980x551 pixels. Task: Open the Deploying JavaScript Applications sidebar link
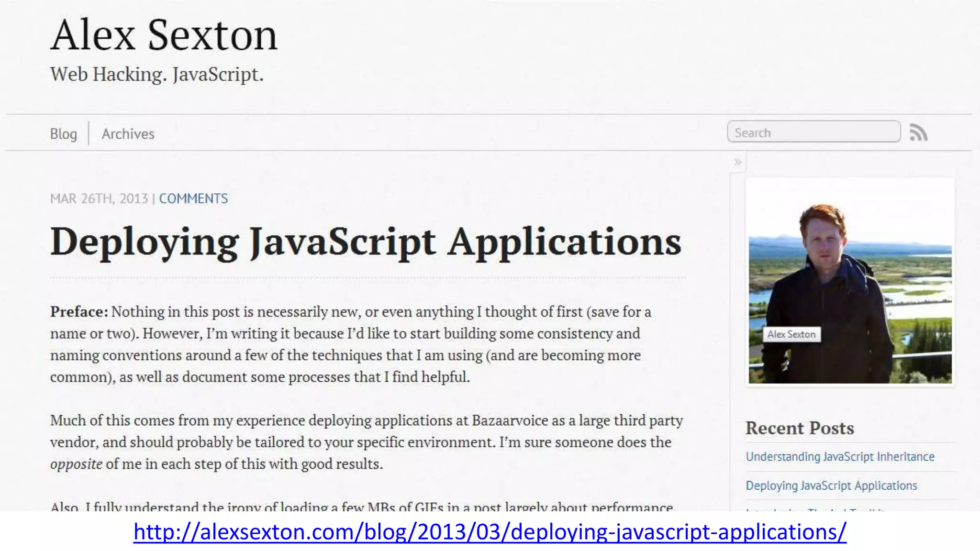point(831,485)
